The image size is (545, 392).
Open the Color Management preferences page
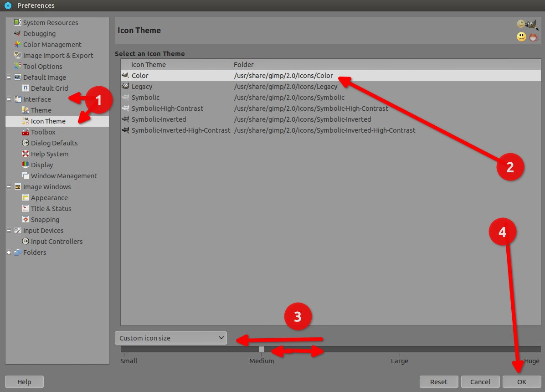(x=52, y=45)
